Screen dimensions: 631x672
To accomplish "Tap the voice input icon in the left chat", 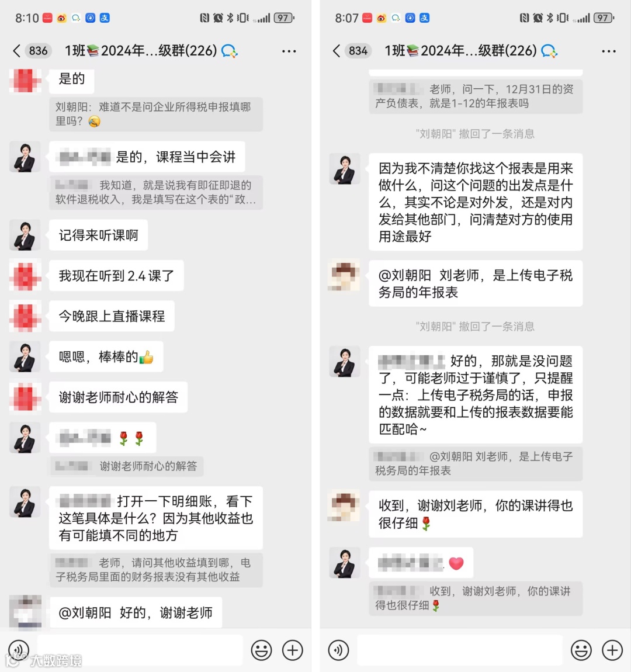I will (19, 650).
